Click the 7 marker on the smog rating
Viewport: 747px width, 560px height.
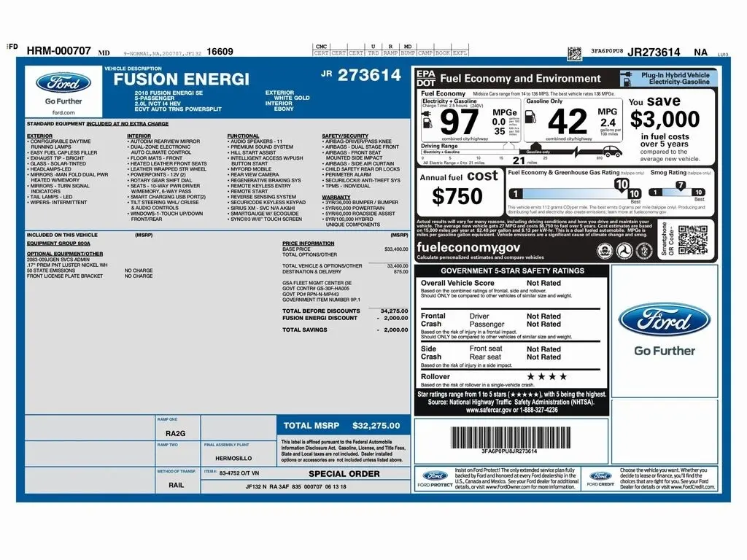click(681, 186)
